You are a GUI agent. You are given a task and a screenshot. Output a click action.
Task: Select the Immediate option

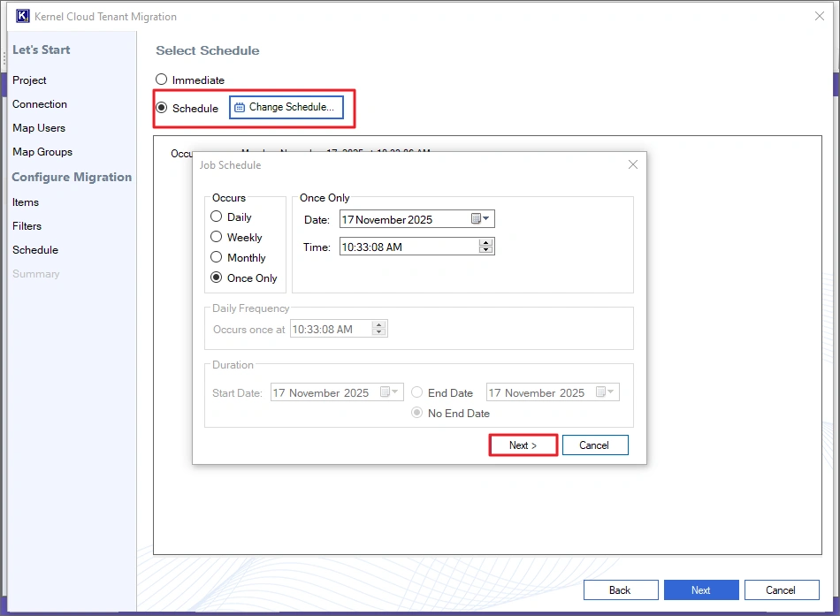[161, 79]
